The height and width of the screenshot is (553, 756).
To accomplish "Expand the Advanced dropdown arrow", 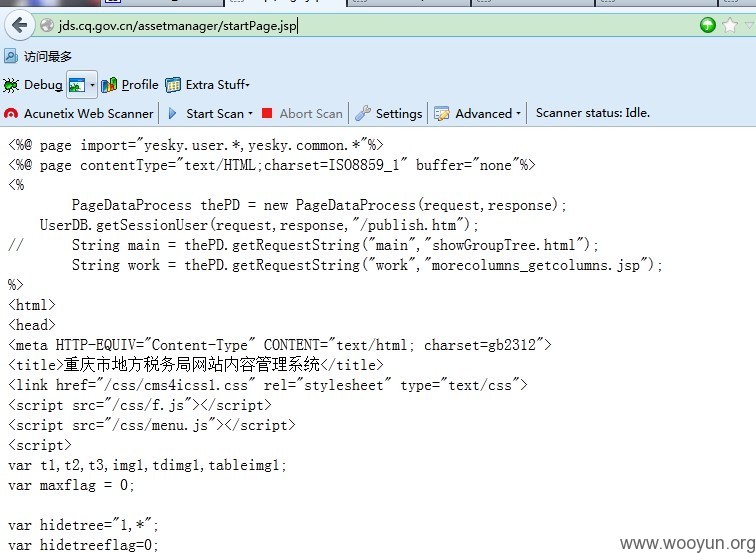I will [518, 114].
